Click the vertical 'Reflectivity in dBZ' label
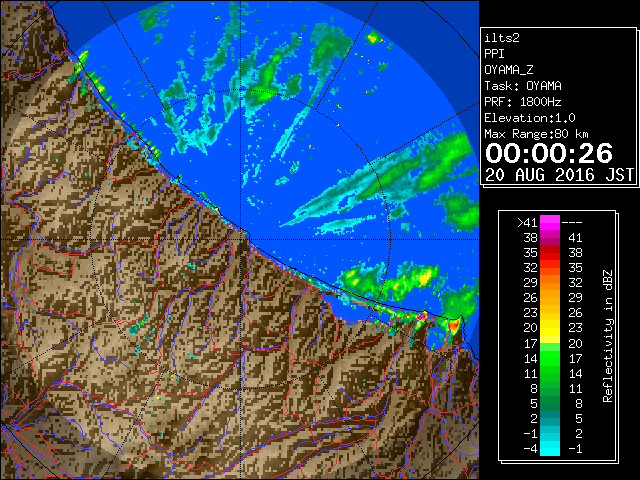640x480 pixels. point(607,336)
